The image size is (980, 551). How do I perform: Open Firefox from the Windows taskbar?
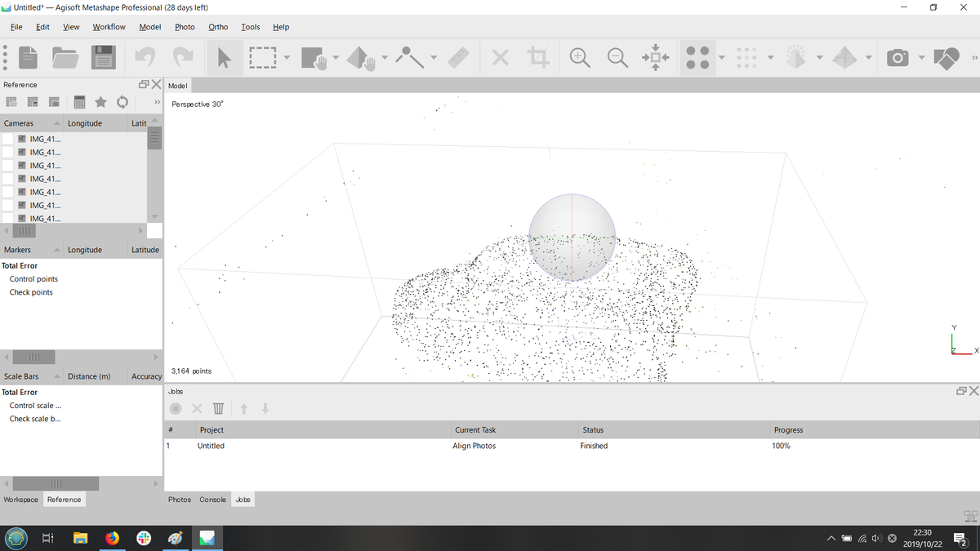tap(112, 538)
